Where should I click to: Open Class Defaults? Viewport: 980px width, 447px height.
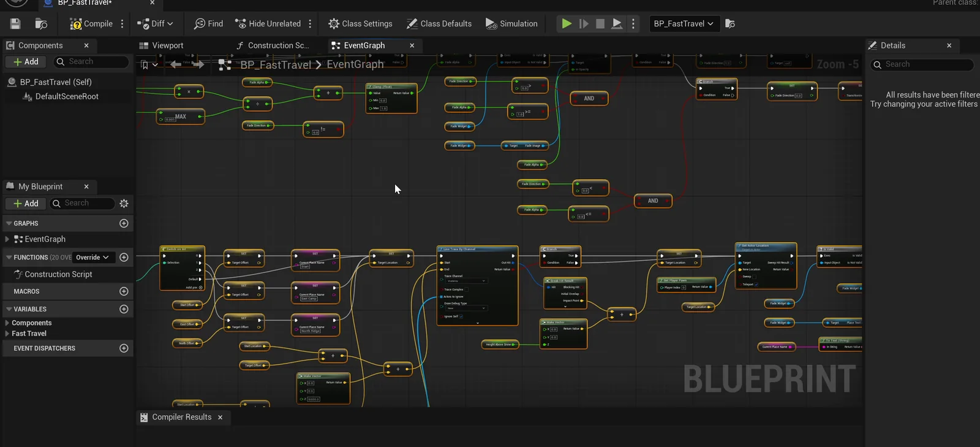(x=439, y=24)
